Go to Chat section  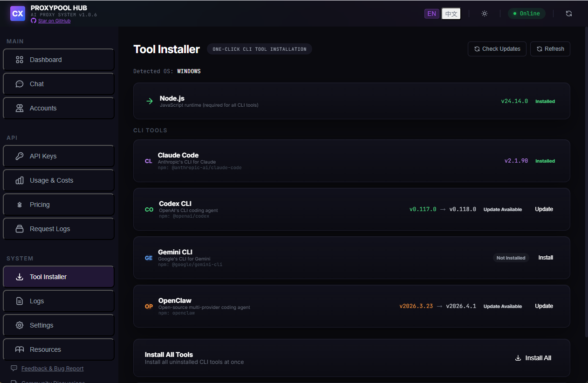point(59,84)
